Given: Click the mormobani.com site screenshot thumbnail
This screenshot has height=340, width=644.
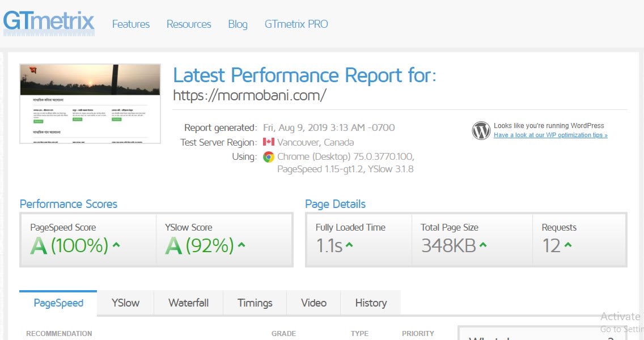Looking at the screenshot, I should coord(90,104).
